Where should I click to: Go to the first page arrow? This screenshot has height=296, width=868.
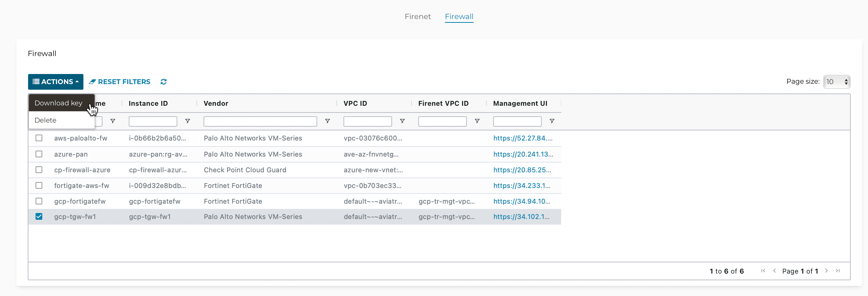pos(763,271)
